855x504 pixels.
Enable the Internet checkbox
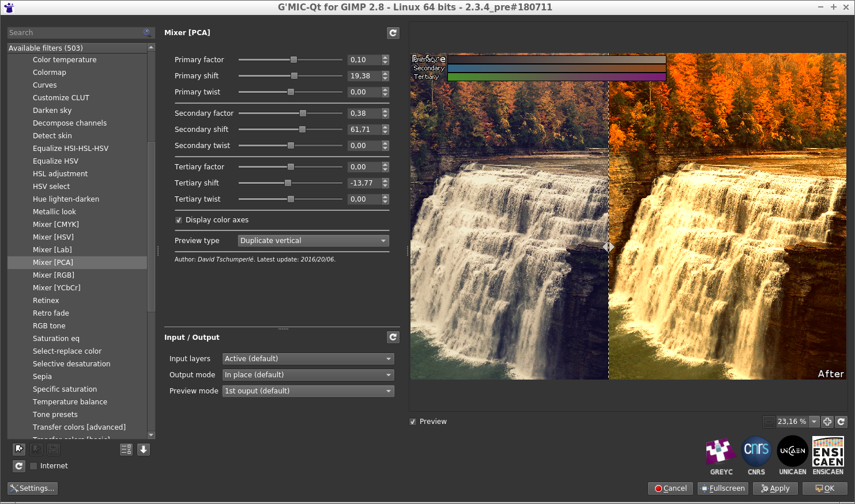point(33,465)
